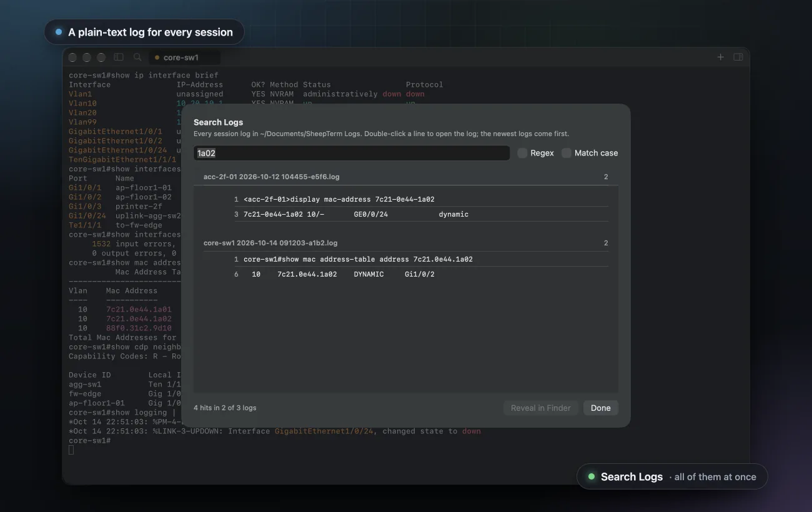Click the '4 hits in 2 of 3 logs' status
Screen dimensions: 812x512
click(x=225, y=408)
